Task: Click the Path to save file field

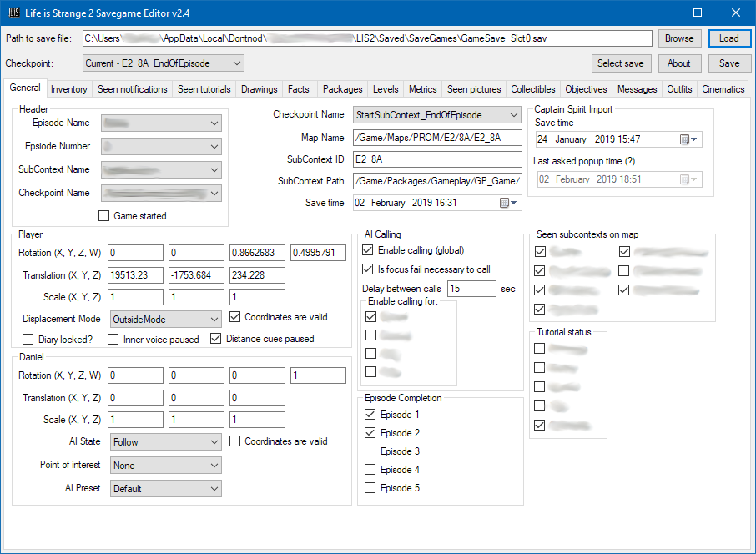Action: click(367, 38)
